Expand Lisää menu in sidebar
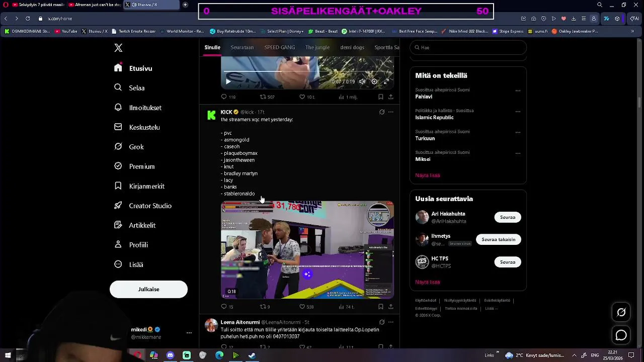 pos(129,264)
